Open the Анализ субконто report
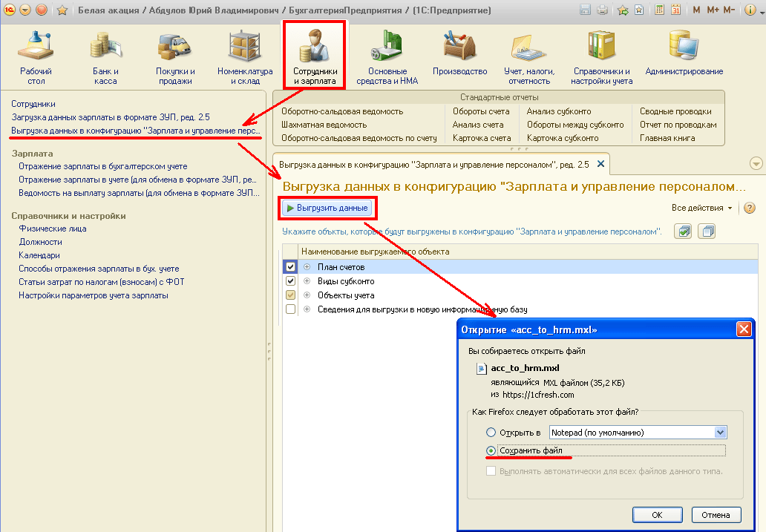The image size is (766, 532). [559, 111]
